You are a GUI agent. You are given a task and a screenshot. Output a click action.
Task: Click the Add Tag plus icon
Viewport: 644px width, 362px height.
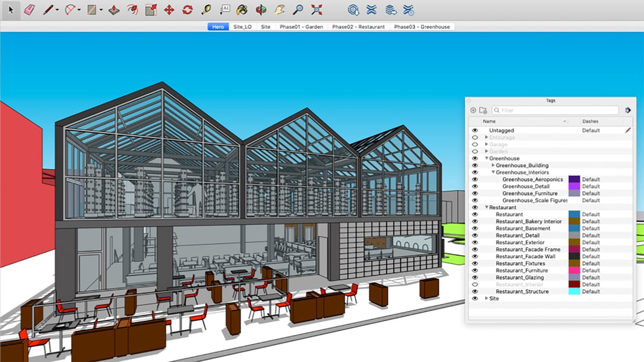[x=473, y=110]
